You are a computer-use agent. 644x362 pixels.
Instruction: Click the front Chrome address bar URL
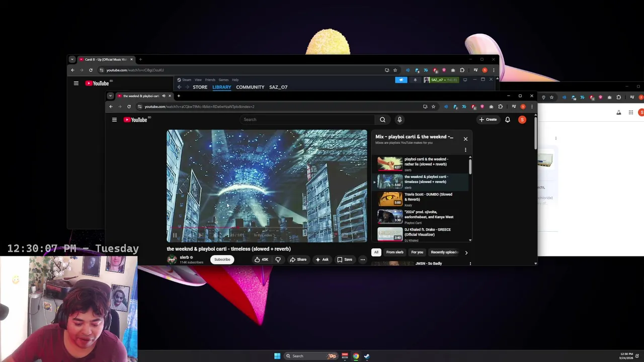[199, 107]
